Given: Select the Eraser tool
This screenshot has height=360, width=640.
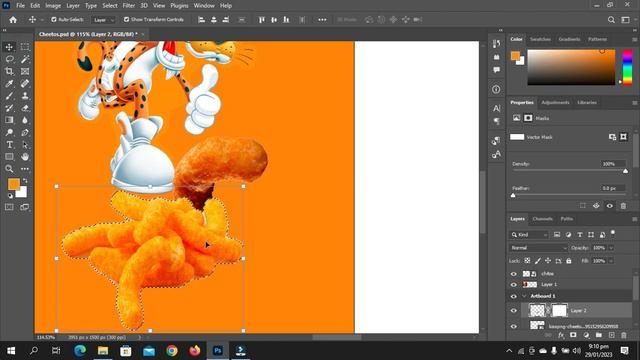Looking at the screenshot, I should pos(25,108).
